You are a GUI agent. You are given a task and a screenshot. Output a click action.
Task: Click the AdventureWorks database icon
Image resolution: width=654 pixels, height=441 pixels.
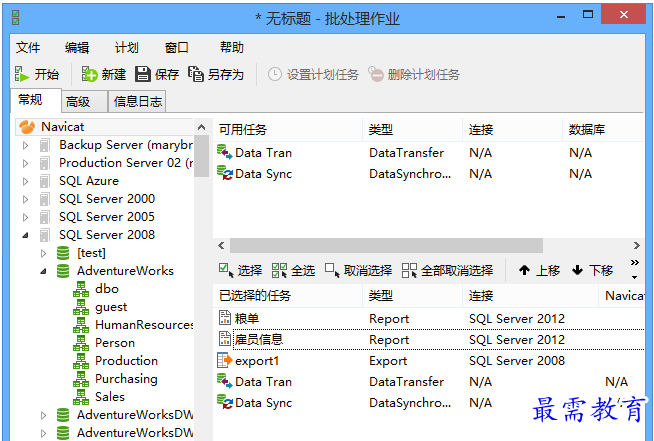pos(63,271)
